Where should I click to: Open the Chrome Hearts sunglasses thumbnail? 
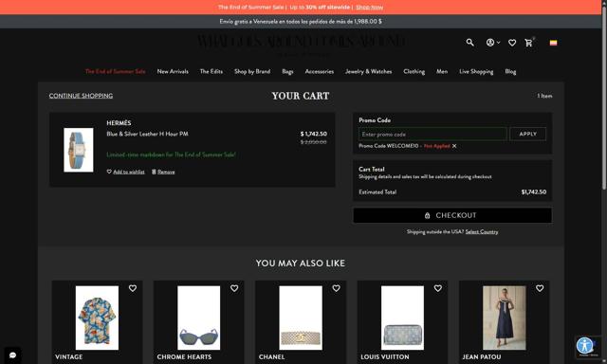[198, 318]
